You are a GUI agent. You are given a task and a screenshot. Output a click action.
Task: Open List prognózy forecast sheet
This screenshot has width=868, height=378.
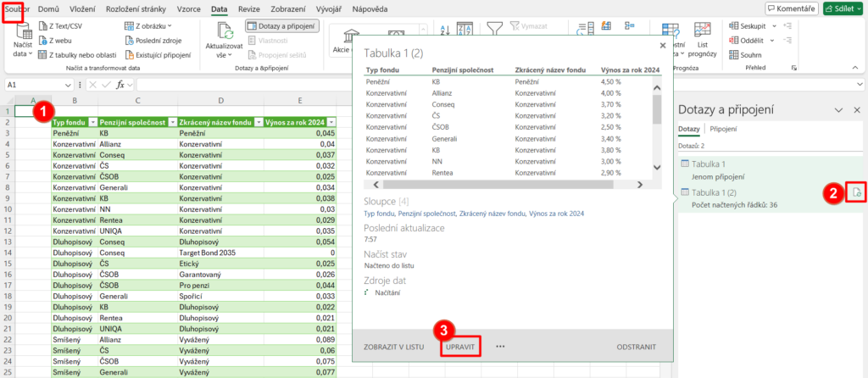click(703, 41)
